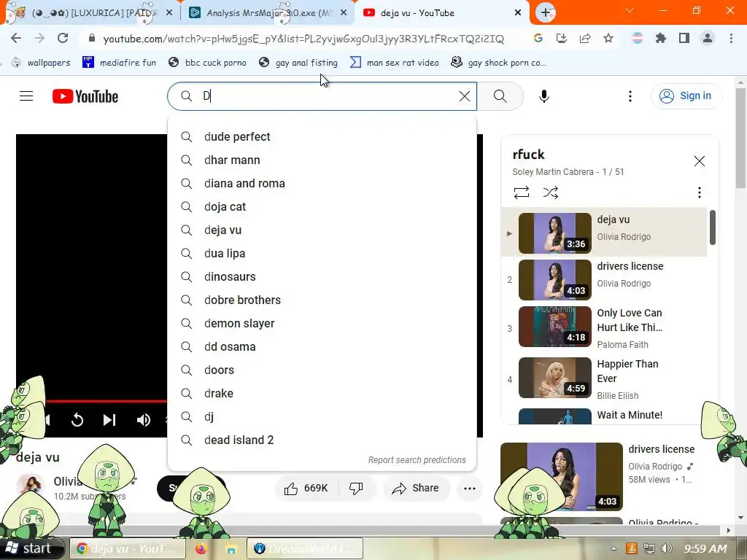Install app icon in address bar
The image size is (747, 560).
tap(562, 38)
